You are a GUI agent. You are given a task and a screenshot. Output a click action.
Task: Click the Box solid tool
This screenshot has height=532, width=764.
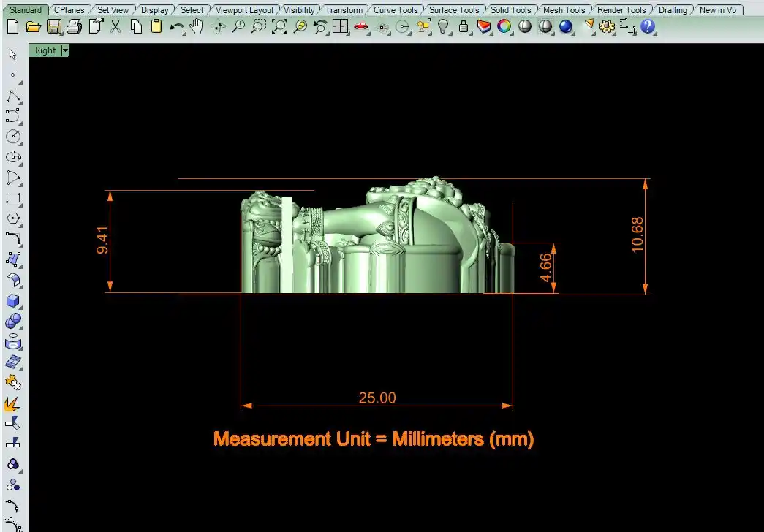point(13,301)
